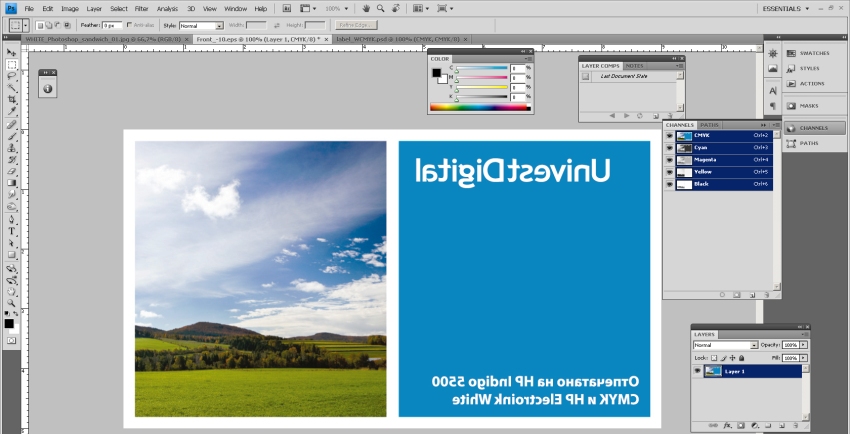Toggle visibility of Layer 1
This screenshot has height=434, width=850.
click(698, 371)
